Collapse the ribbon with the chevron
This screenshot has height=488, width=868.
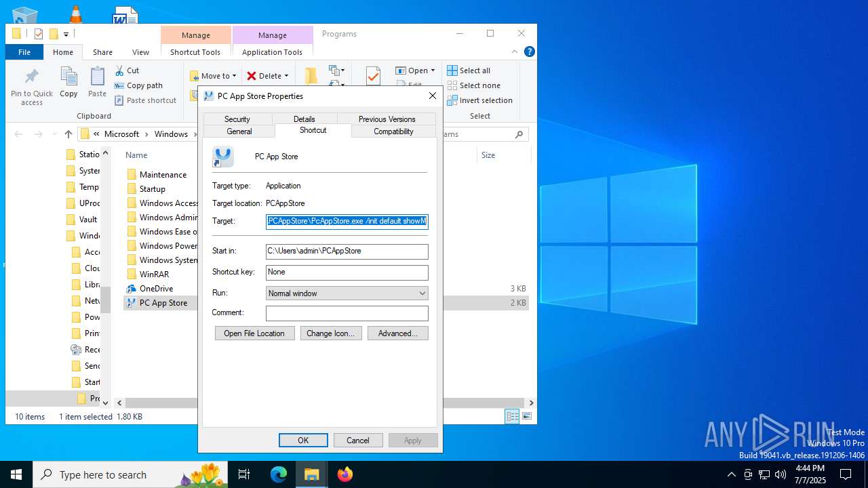[515, 52]
